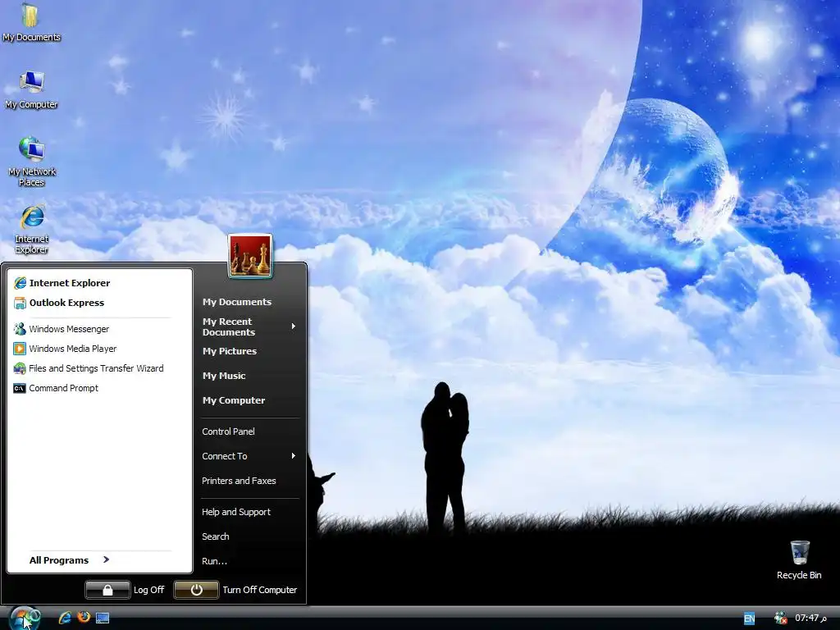Viewport: 840px width, 630px height.
Task: Open My Documents desktop icon
Action: 31,22
